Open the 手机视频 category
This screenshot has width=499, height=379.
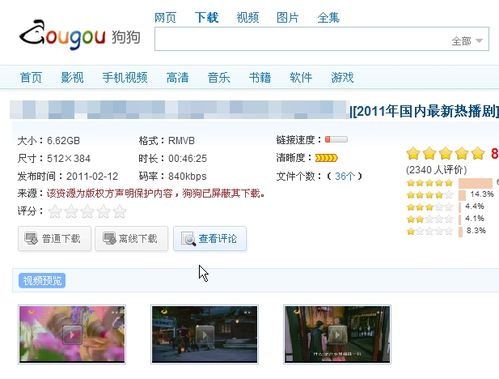(x=125, y=78)
